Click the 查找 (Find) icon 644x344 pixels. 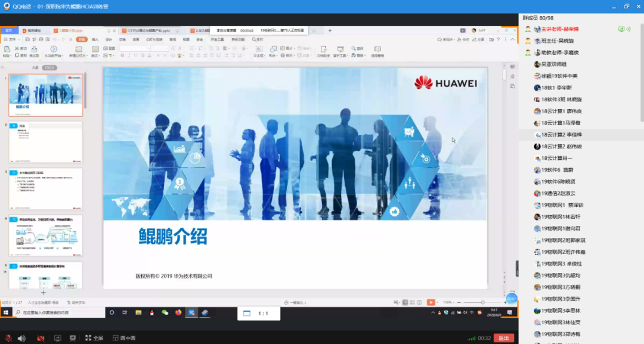point(357,48)
